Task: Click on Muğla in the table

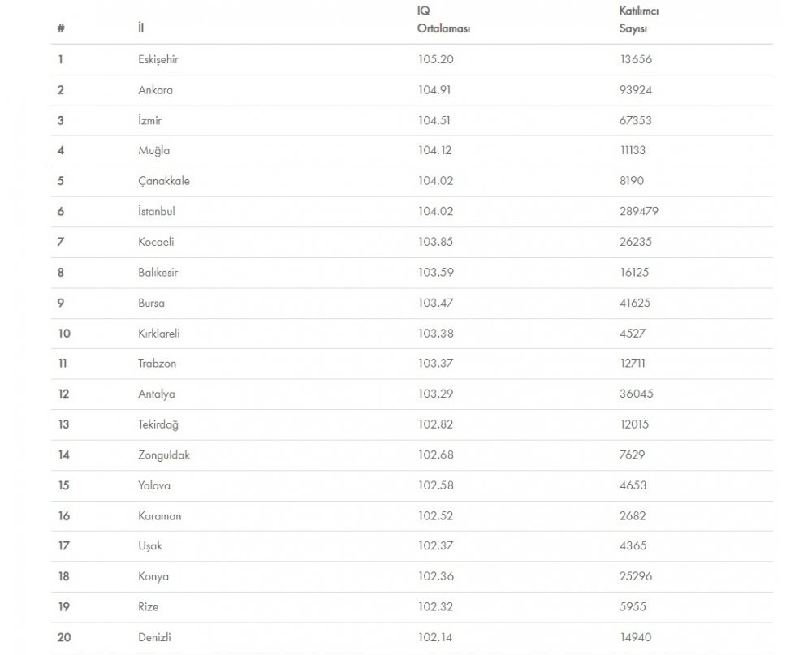Action: point(153,151)
